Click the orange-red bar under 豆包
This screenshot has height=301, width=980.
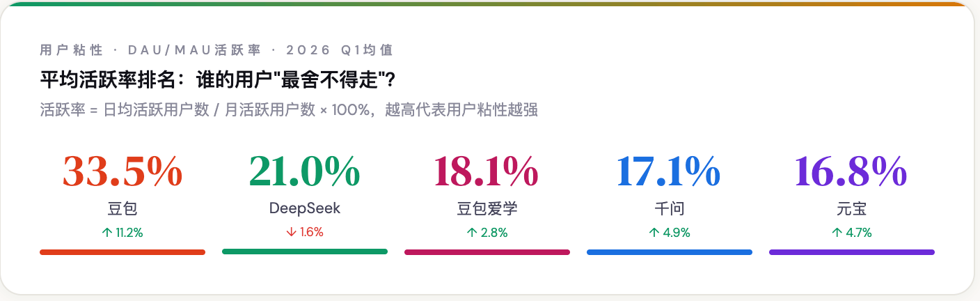tap(122, 252)
